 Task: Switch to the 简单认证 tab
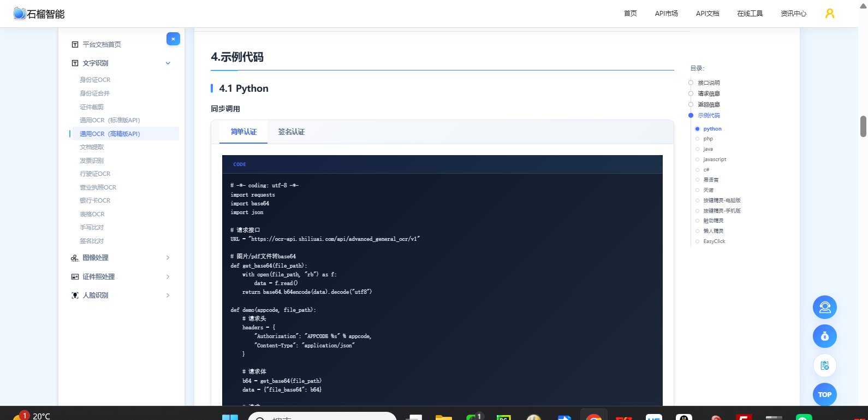(243, 132)
